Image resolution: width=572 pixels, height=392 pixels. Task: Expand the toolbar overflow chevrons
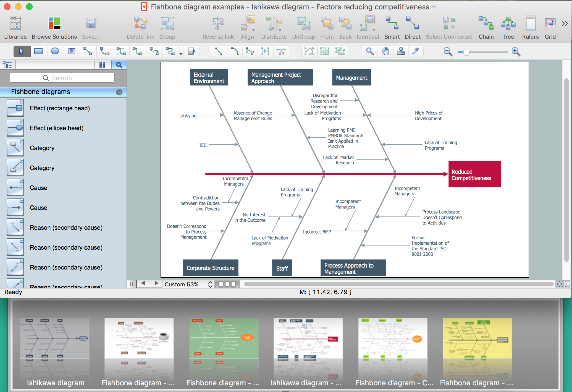(565, 24)
